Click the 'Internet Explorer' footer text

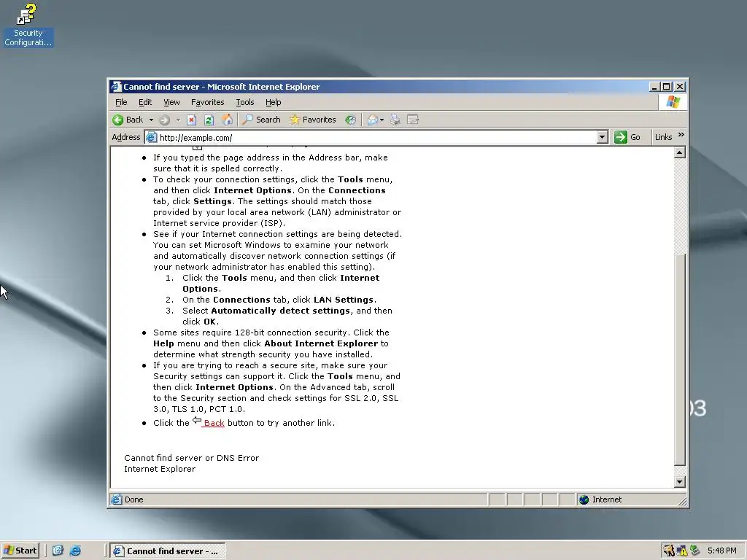(x=160, y=469)
